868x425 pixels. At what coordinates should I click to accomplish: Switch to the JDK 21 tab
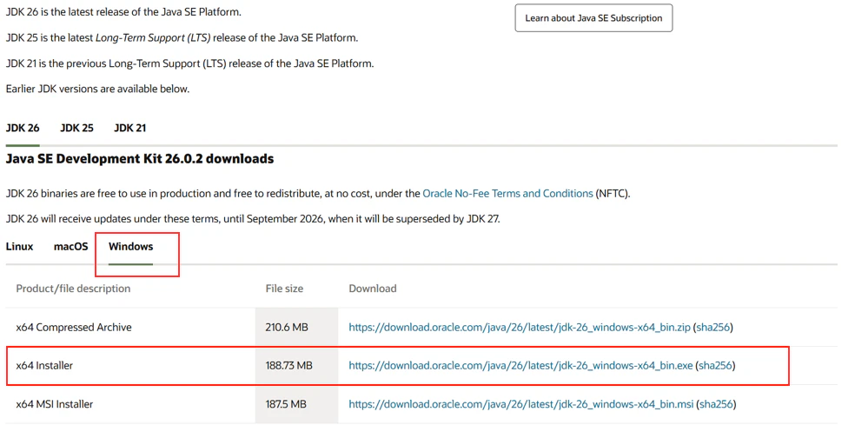130,128
